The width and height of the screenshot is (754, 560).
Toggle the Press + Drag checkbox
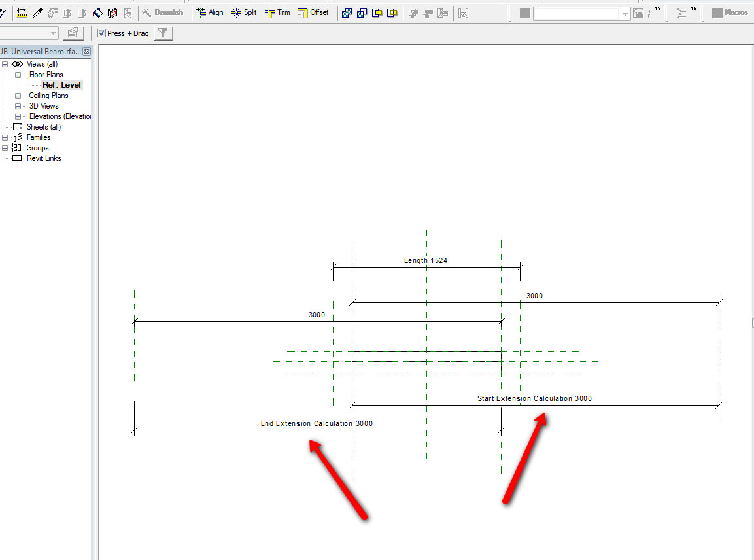(101, 33)
